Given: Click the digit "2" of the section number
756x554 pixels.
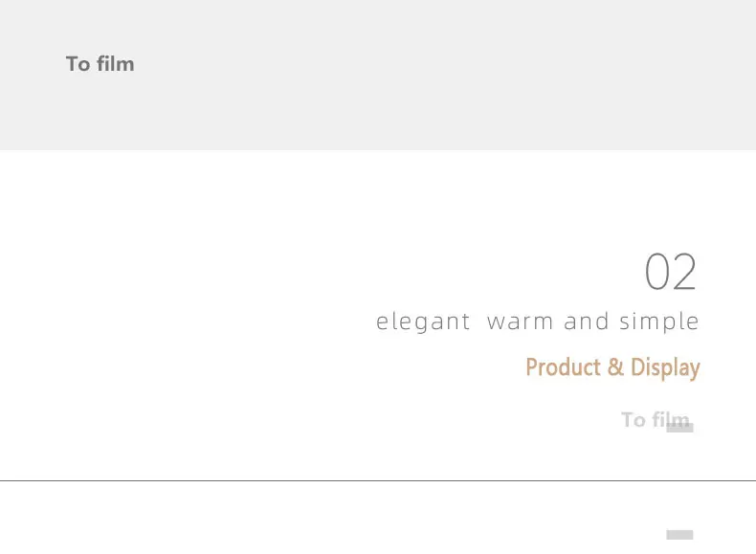Looking at the screenshot, I should point(684,272).
